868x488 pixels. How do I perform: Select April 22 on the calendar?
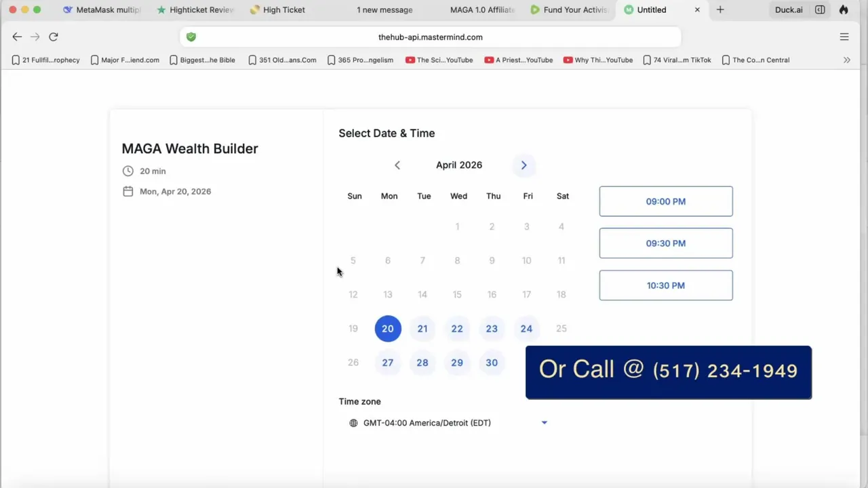click(x=457, y=329)
